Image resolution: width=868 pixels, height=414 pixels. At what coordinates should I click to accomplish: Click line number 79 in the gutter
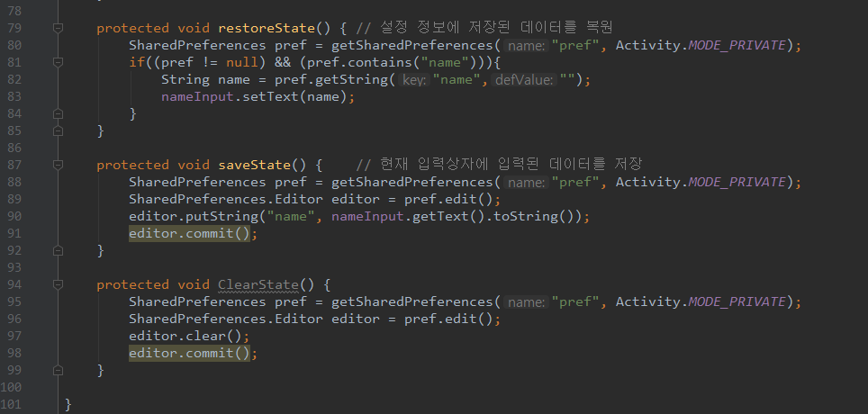(x=14, y=28)
